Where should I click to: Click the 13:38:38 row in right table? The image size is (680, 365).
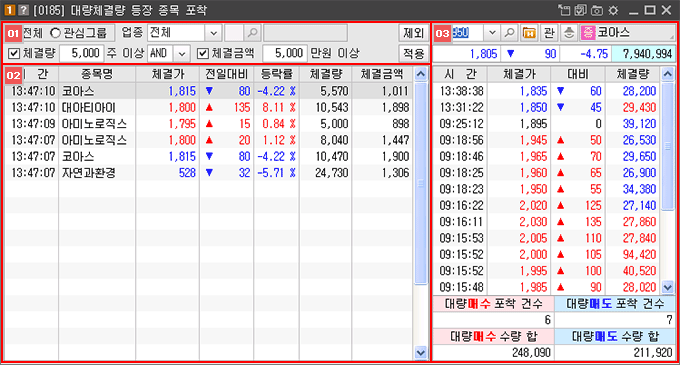547,91
